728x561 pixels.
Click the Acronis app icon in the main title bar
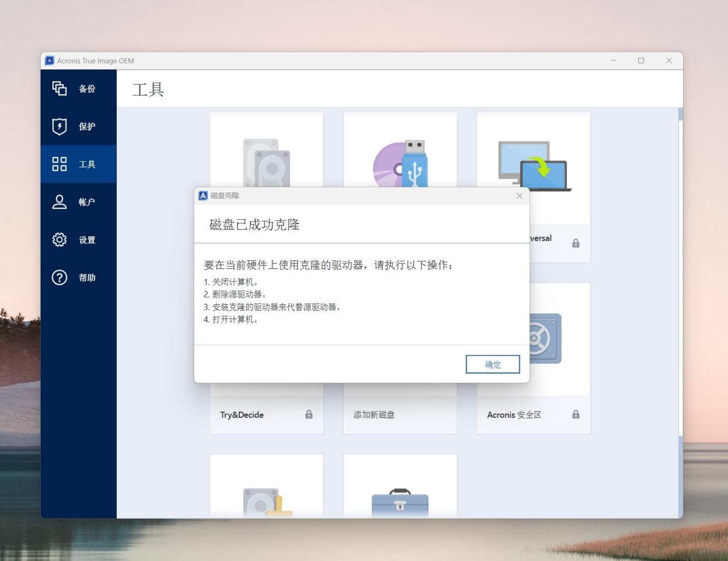point(50,61)
